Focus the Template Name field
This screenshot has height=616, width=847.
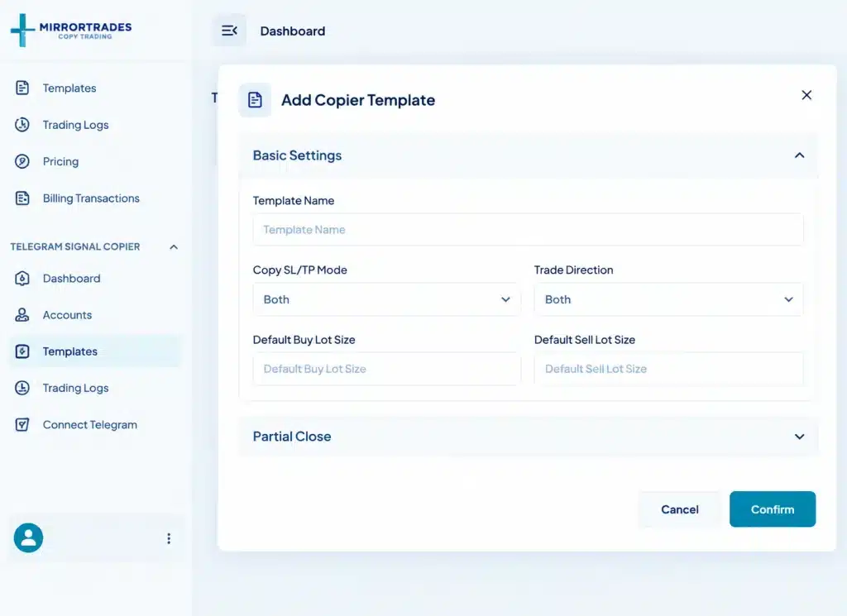(528, 229)
